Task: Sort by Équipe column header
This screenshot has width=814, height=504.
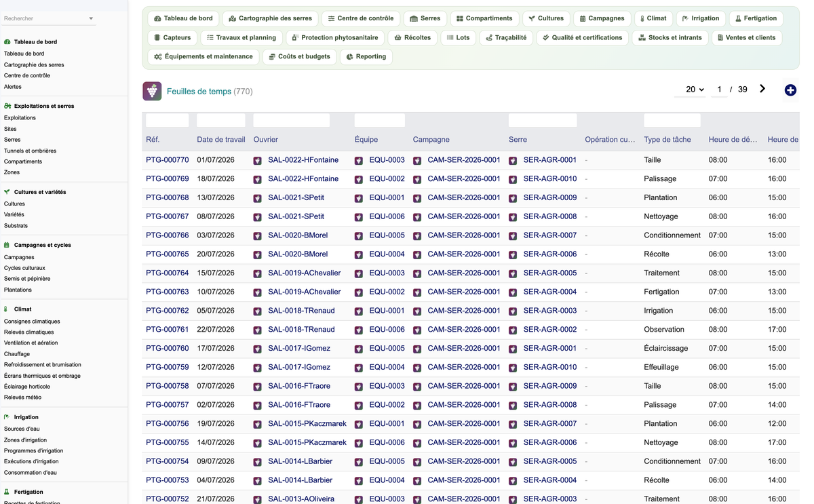Action: (x=366, y=140)
